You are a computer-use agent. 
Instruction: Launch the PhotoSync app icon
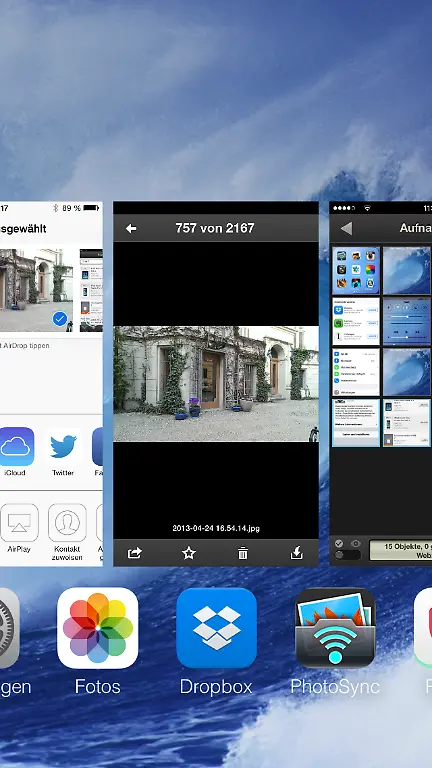coord(335,628)
